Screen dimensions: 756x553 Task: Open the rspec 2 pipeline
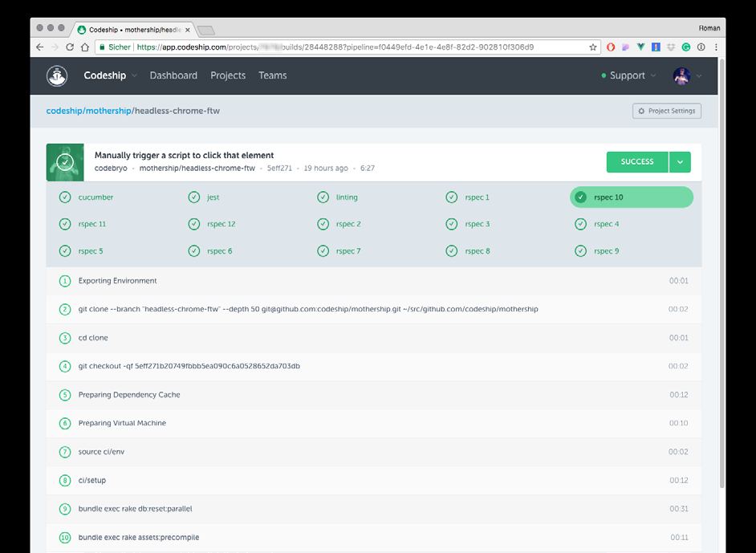pos(339,224)
